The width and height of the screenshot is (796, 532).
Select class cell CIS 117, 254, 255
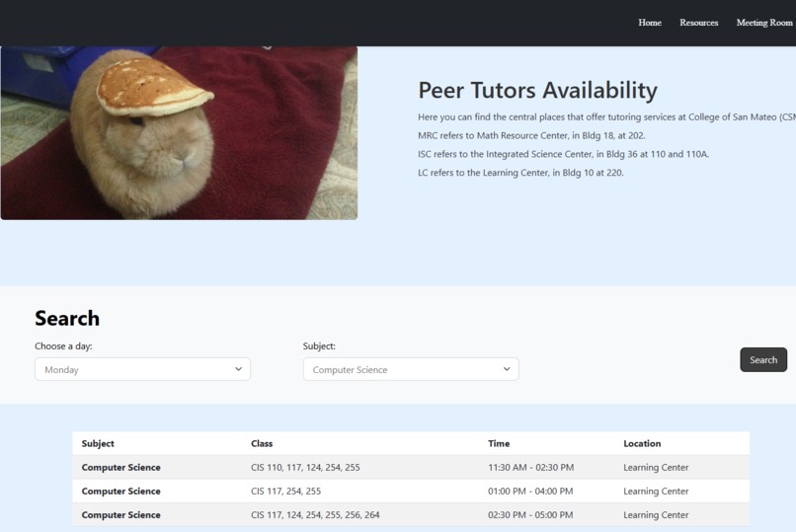coord(285,491)
